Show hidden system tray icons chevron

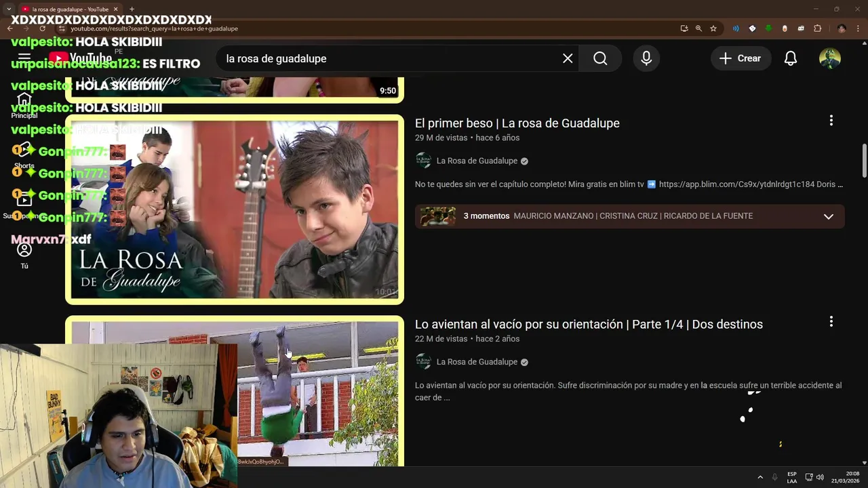point(760,477)
